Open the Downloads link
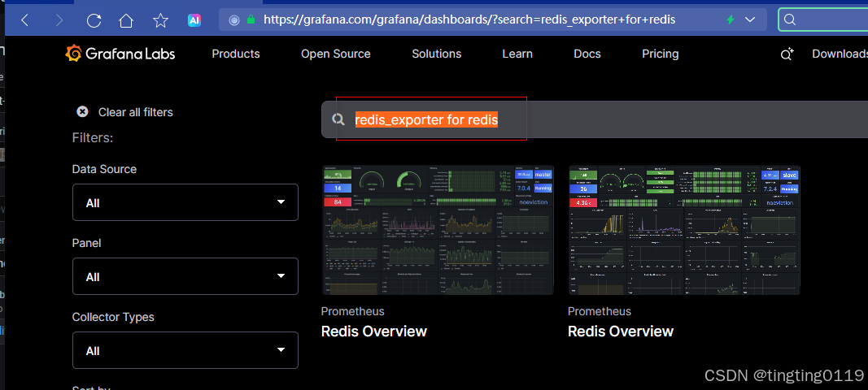Screen dimensions: 868x390 pyautogui.click(x=840, y=54)
